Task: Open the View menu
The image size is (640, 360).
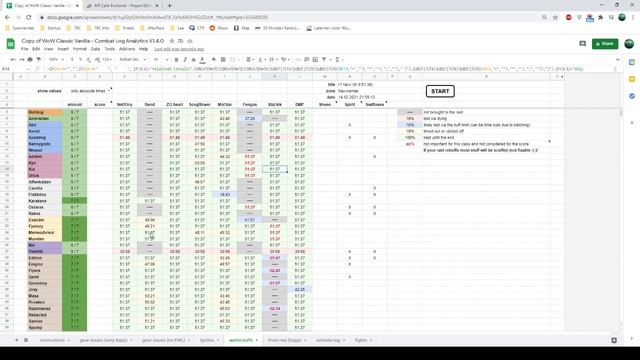Action: point(49,49)
